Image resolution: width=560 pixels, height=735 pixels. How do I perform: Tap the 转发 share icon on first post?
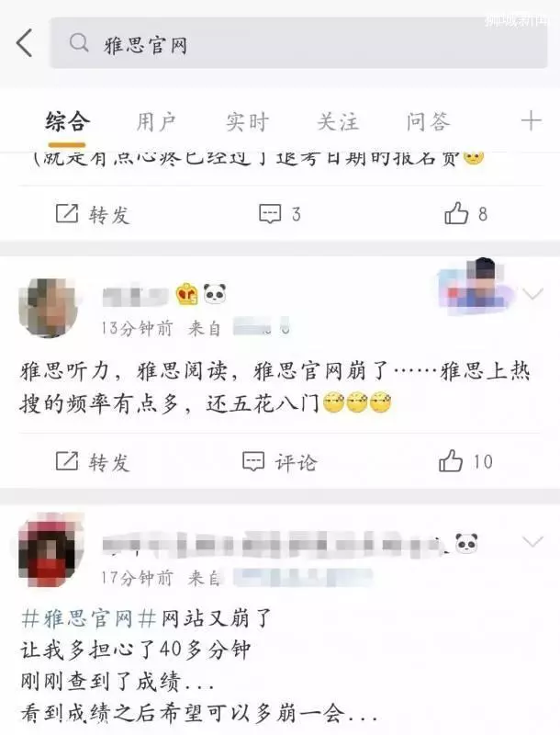pos(67,214)
